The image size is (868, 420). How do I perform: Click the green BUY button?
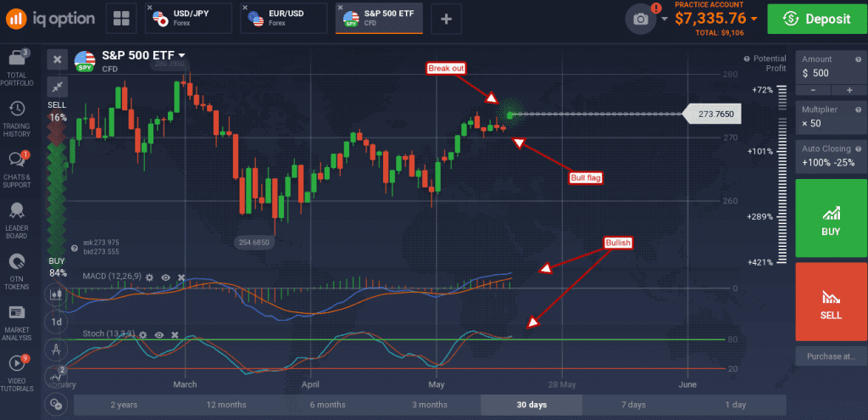coord(831,218)
